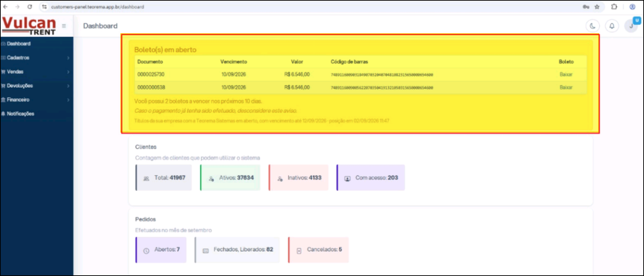This screenshot has width=644, height=276.
Task: Expand the Vendas chevron arrow
Action: [x=68, y=72]
